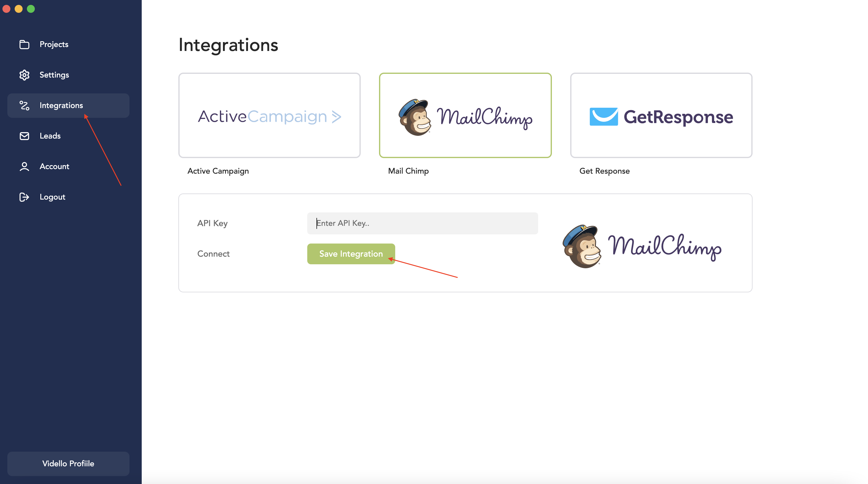Close the window with the red button

tap(6, 9)
